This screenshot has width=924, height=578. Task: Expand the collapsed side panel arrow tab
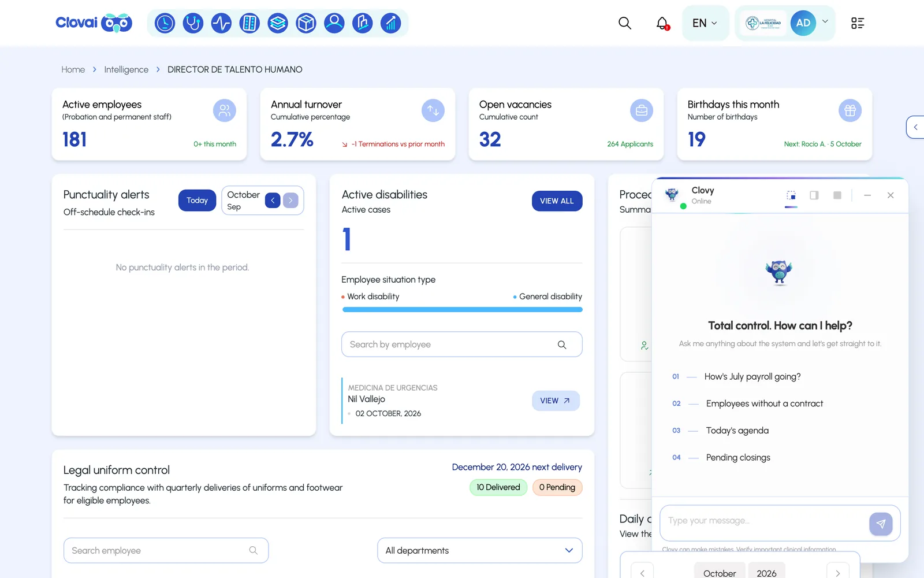[915, 127]
